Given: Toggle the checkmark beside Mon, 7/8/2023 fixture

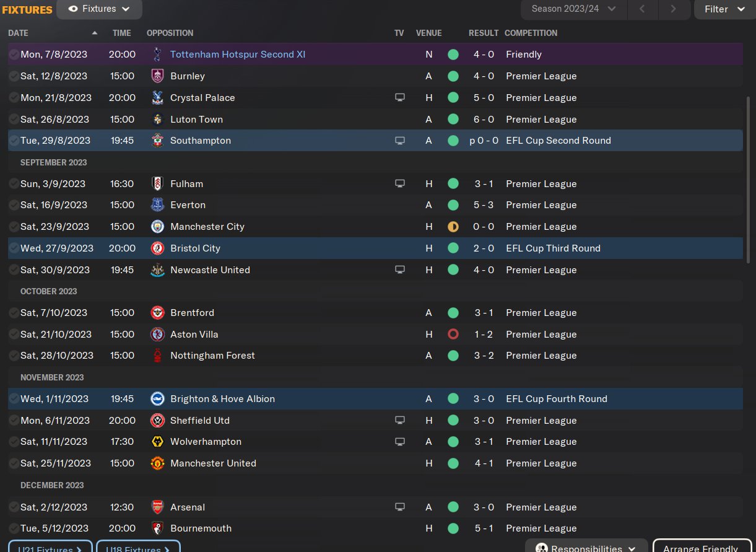Looking at the screenshot, I should (14, 55).
